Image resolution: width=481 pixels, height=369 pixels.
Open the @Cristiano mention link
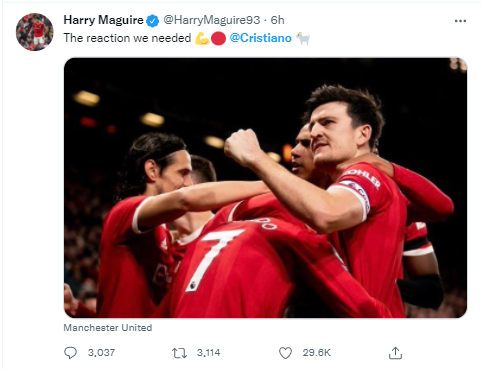point(261,38)
